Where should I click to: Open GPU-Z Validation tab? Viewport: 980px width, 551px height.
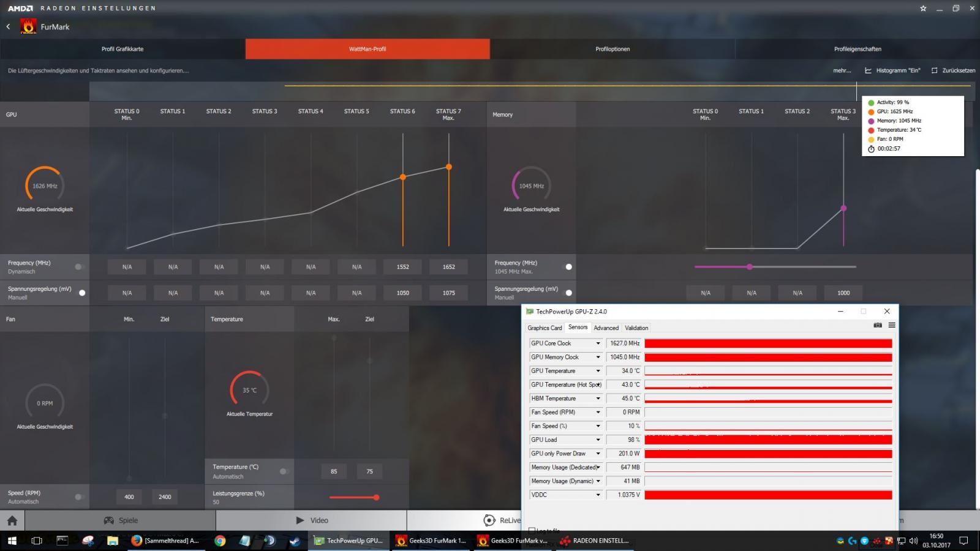(636, 328)
